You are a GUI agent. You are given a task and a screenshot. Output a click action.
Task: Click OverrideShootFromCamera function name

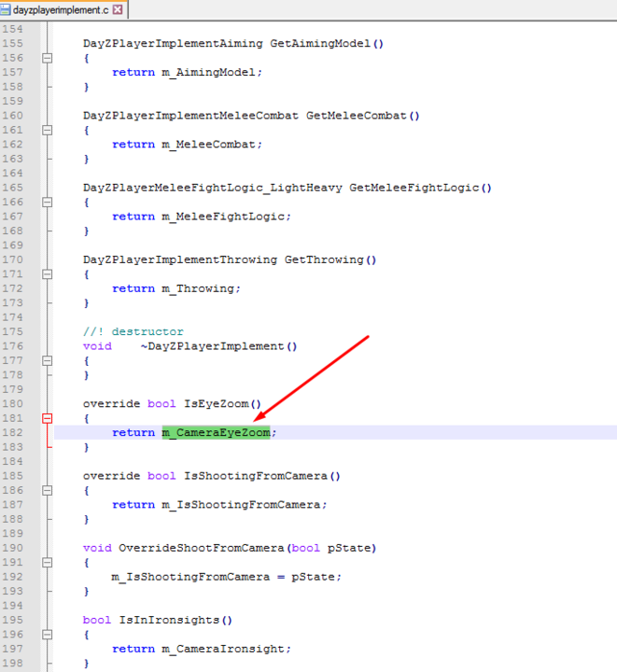tap(202, 548)
